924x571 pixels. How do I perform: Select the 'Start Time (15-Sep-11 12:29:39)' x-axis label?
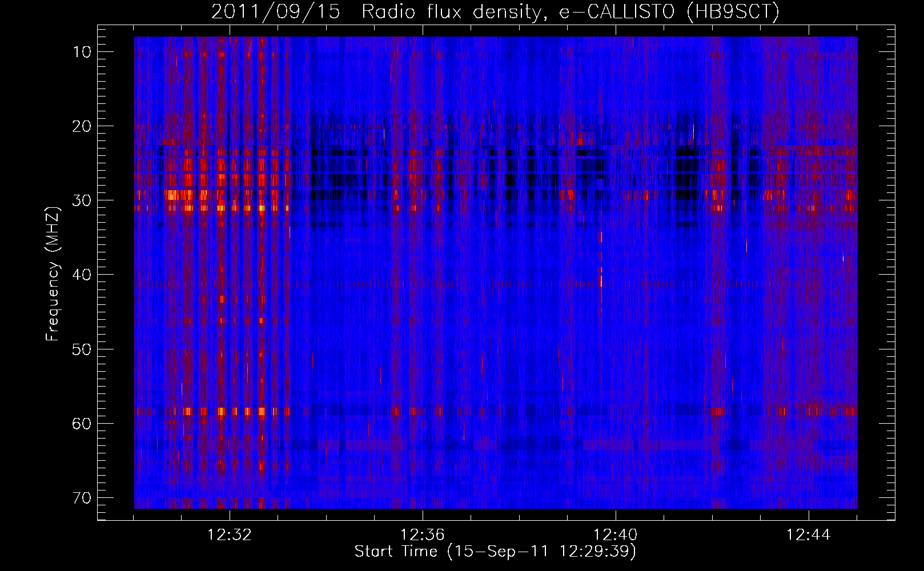495,552
